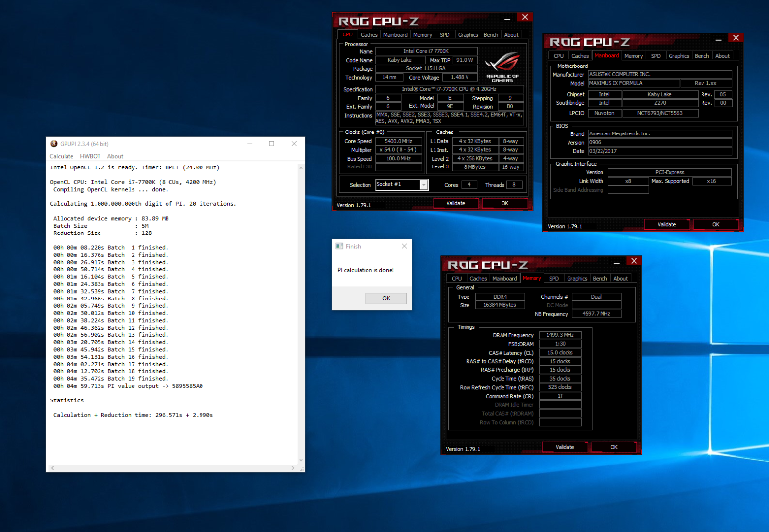769x532 pixels.
Task: Minimize the Mainboard CPU-Z window
Action: (718, 39)
